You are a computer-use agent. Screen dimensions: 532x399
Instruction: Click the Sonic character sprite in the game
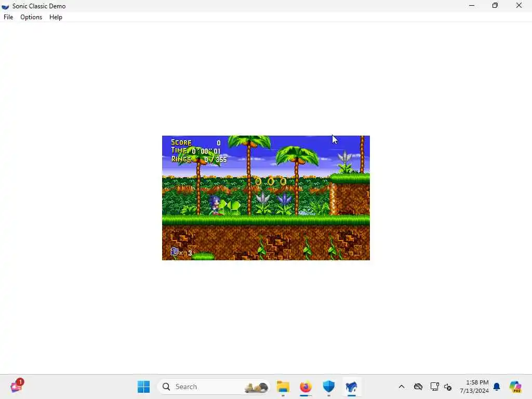[x=215, y=205]
